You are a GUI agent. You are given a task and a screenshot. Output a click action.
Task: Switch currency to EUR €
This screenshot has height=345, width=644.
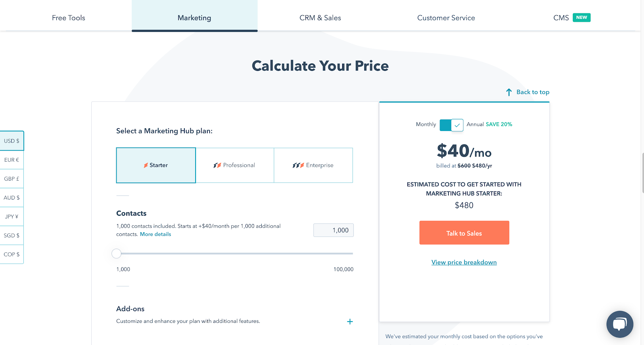click(x=12, y=160)
